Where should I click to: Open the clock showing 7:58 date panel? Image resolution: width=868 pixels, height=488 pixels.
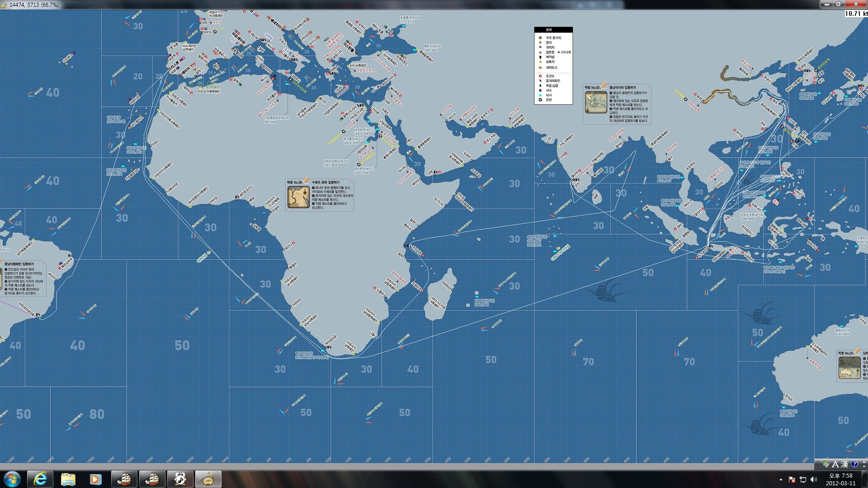point(840,479)
